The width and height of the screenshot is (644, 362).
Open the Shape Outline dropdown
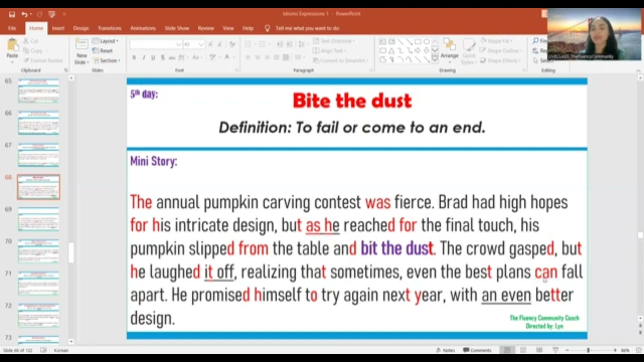(501, 51)
